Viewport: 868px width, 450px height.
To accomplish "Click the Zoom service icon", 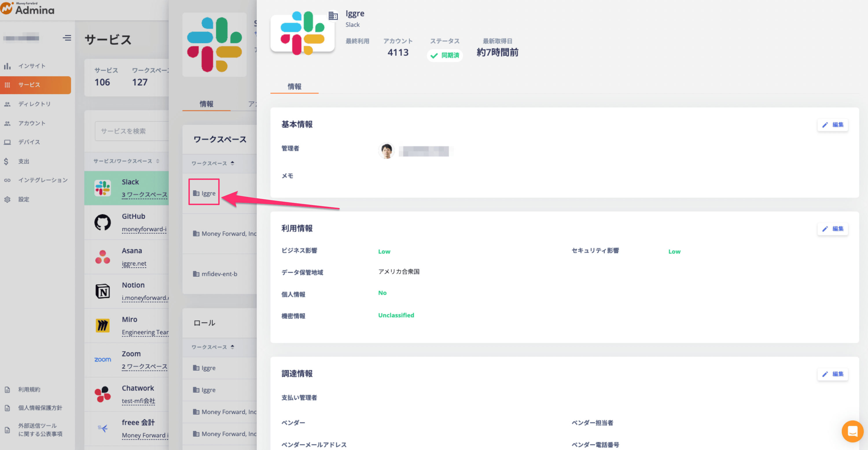I will [103, 360].
